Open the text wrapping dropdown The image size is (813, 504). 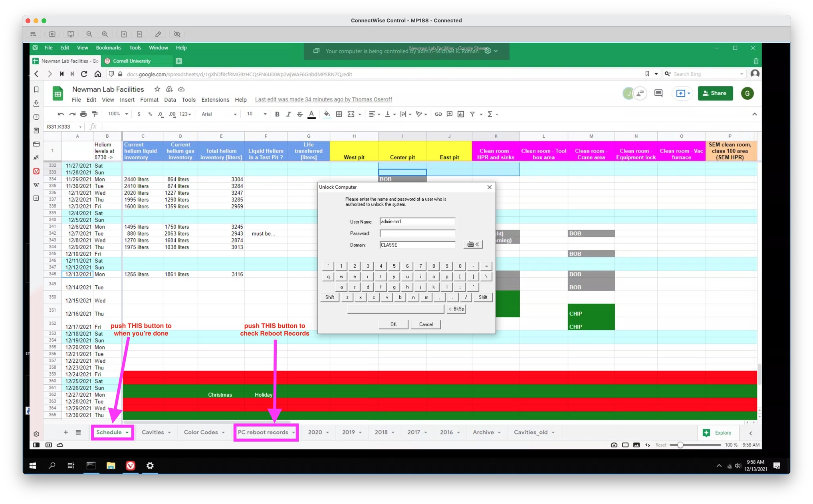click(406, 114)
